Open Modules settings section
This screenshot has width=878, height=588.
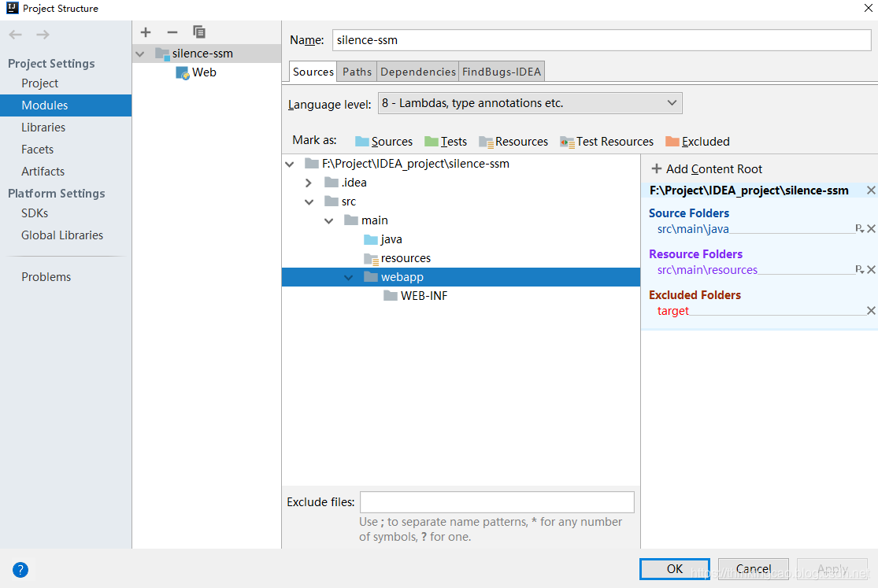coord(65,105)
